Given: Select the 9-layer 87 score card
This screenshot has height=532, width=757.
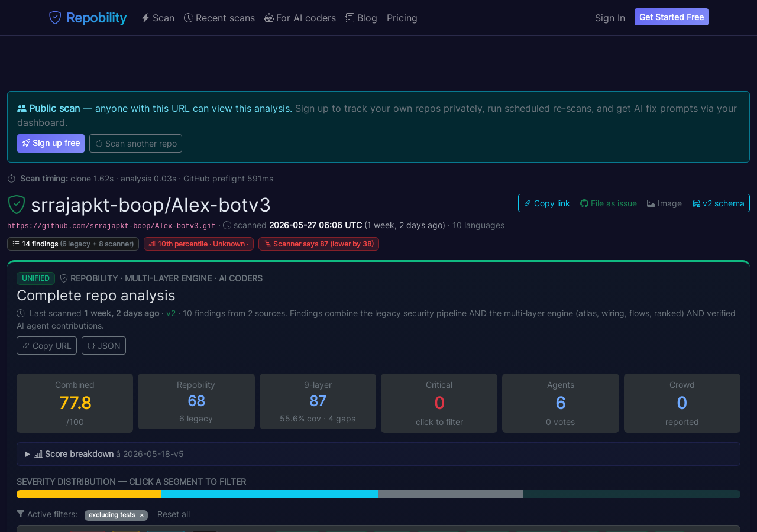Looking at the screenshot, I should [x=318, y=401].
